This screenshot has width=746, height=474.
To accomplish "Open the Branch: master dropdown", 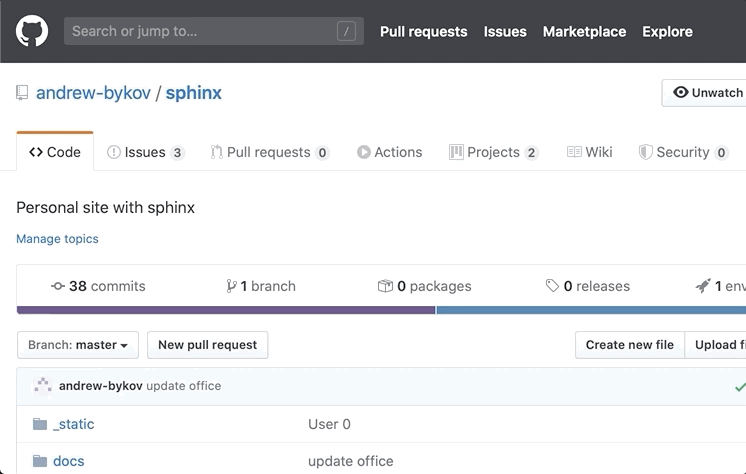I will [x=78, y=345].
